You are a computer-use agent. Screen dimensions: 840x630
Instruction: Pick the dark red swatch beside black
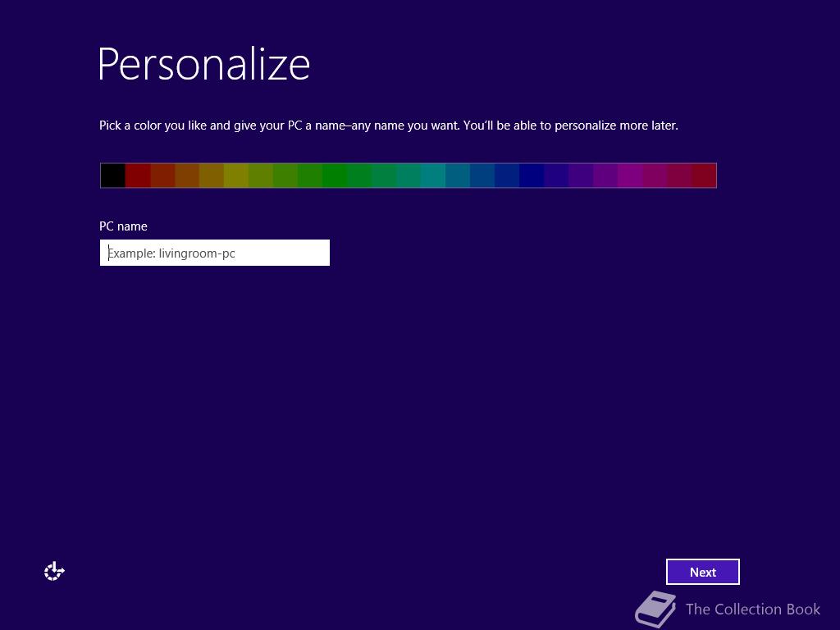pyautogui.click(x=138, y=176)
